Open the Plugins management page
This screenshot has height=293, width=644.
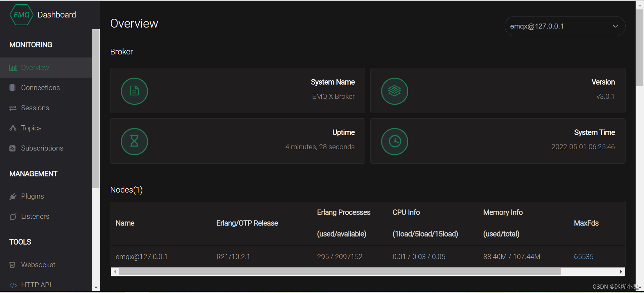46,196
